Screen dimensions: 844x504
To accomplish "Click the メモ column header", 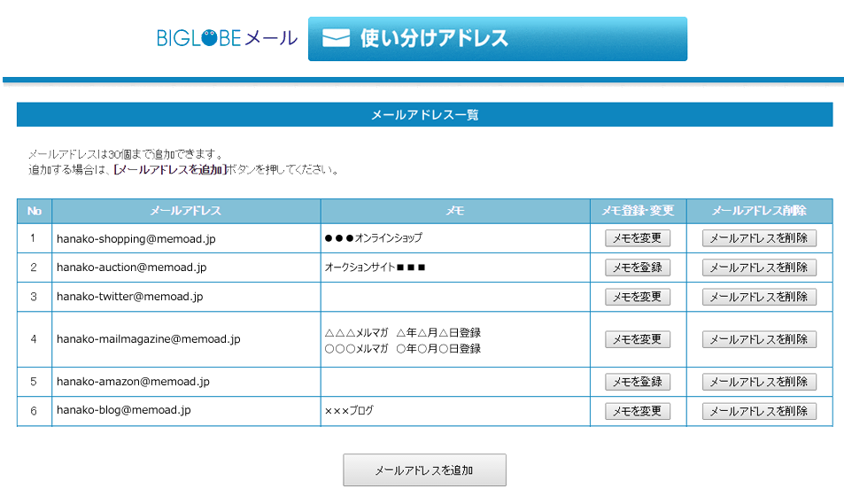I will [455, 211].
